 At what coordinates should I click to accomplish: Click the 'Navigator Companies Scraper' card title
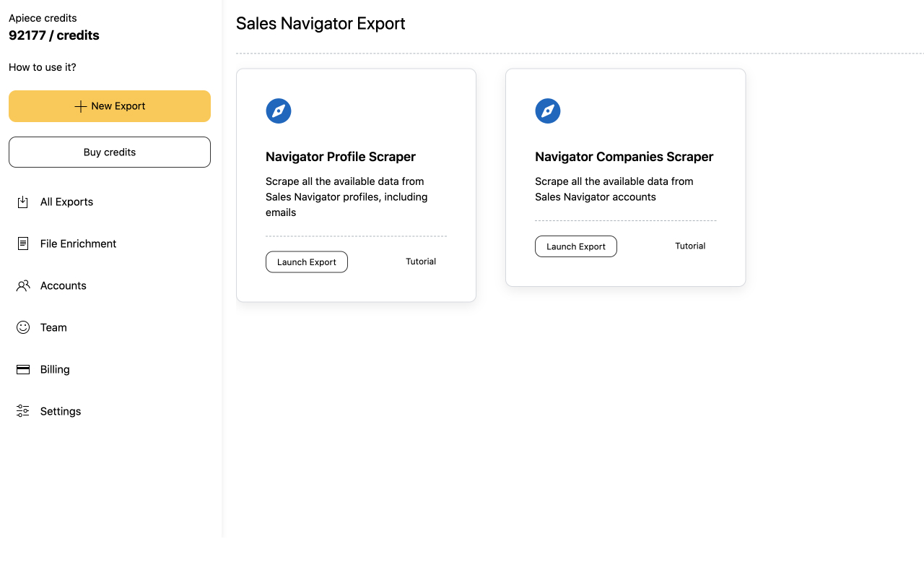[624, 157]
